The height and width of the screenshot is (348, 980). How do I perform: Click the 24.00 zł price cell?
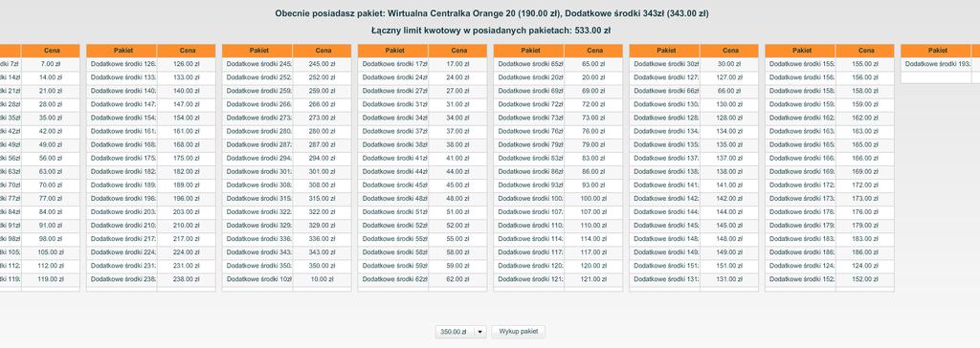[457, 77]
